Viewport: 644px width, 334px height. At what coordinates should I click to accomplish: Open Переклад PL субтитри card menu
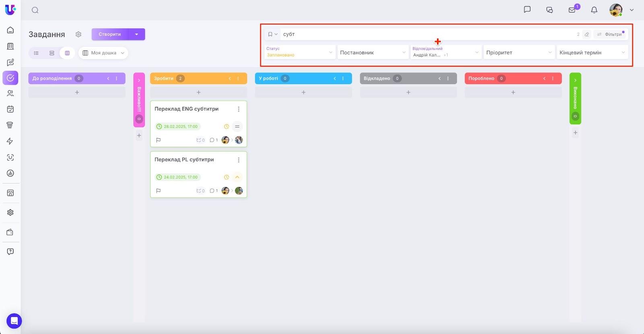[239, 160]
